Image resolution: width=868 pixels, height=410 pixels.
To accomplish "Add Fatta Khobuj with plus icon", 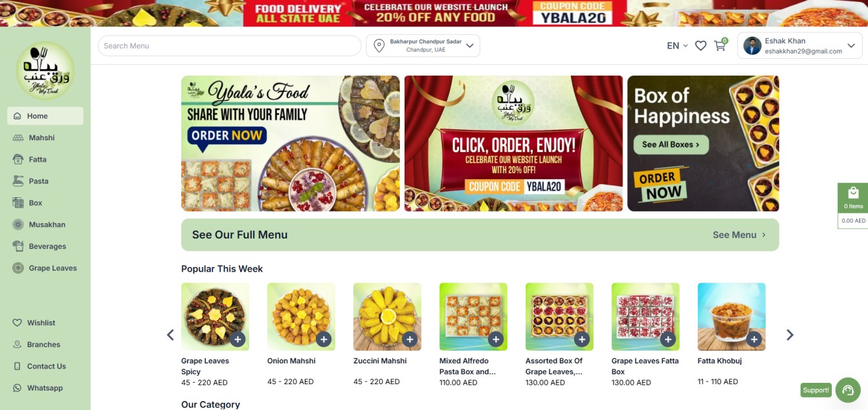I will [x=754, y=339].
